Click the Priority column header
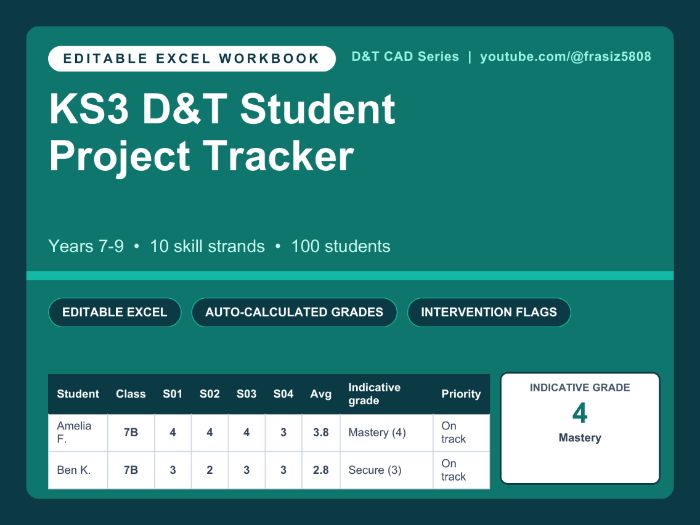Viewport: 700px width, 525px height. point(461,394)
